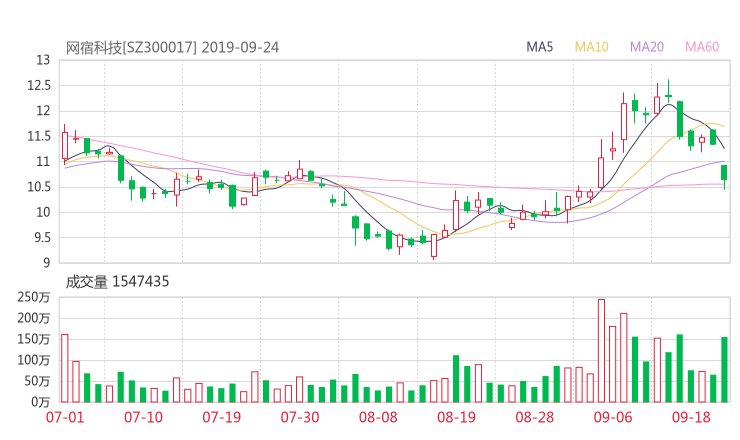Click the 13 price axis label

coord(43,60)
